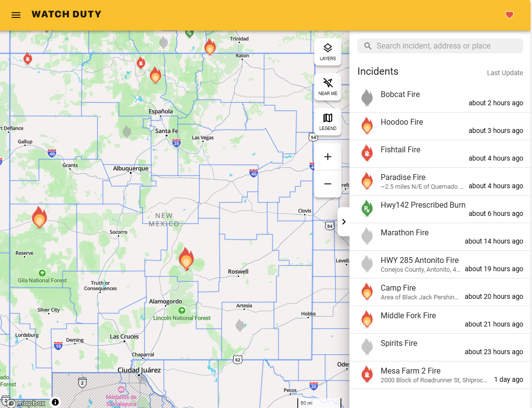Zoom out on the map
The image size is (532, 408).
(327, 184)
